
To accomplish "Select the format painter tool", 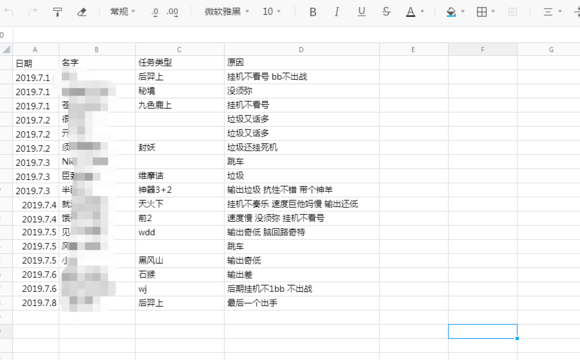I will click(x=57, y=12).
